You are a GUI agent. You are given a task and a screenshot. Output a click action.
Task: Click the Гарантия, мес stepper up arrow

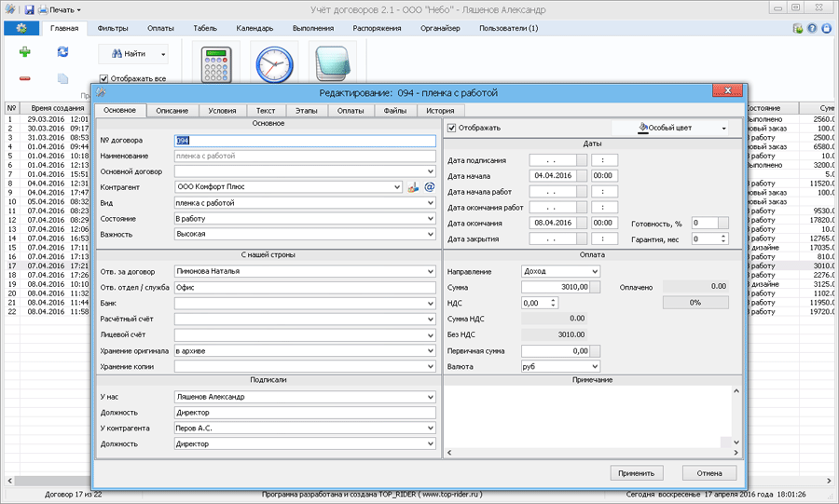[x=723, y=236]
